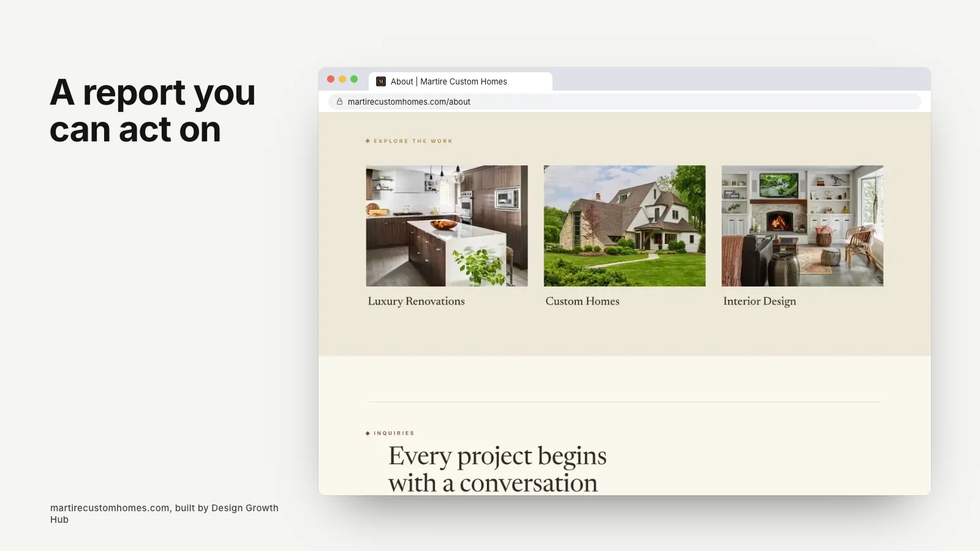Click the martirecustomhomes.com/about address field
980x551 pixels.
(x=625, y=102)
